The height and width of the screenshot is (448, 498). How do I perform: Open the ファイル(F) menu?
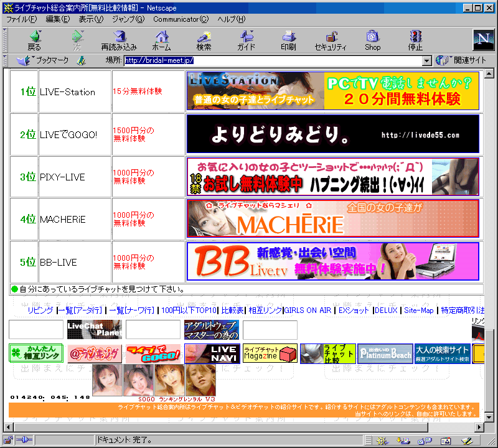22,19
